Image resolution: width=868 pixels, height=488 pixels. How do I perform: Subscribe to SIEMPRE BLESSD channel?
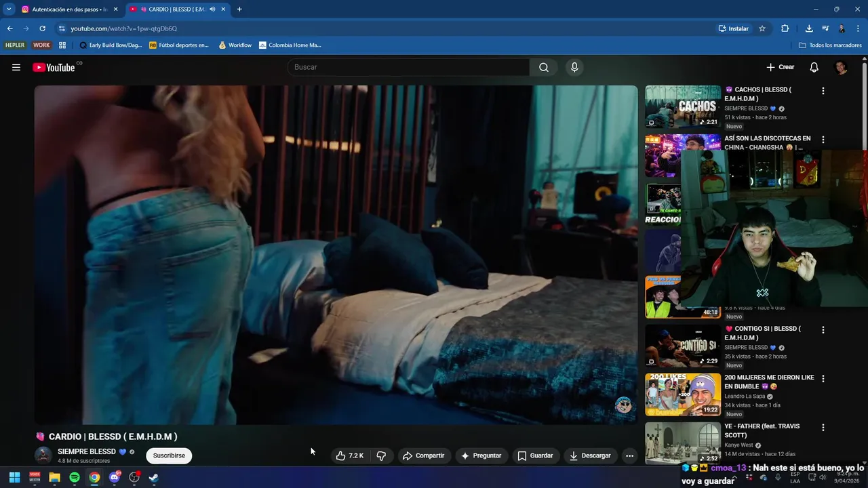tap(169, 455)
